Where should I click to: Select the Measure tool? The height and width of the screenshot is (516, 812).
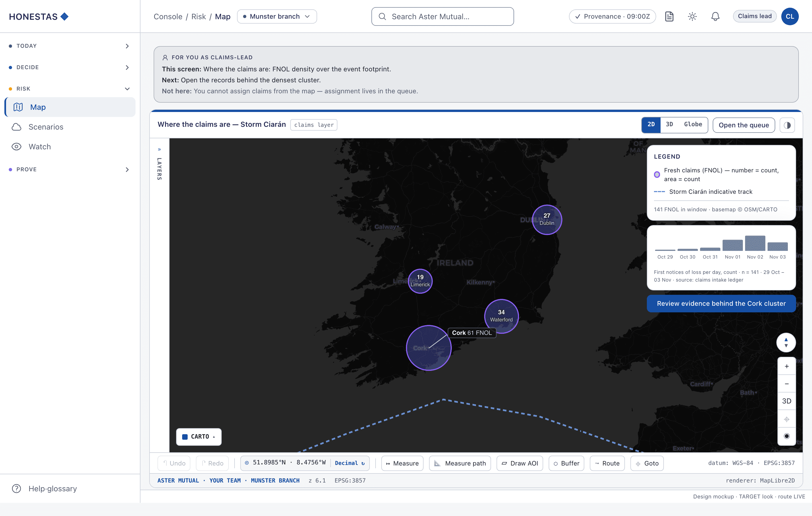click(402, 463)
